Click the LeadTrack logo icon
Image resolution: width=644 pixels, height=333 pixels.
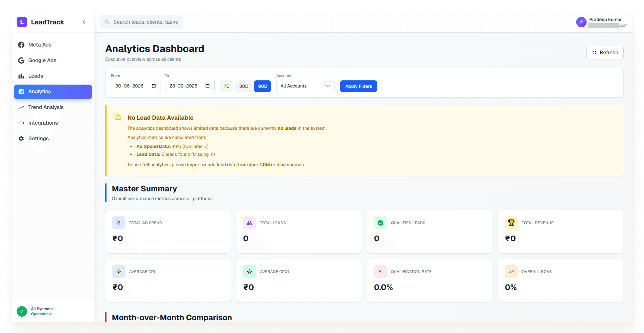(x=22, y=22)
